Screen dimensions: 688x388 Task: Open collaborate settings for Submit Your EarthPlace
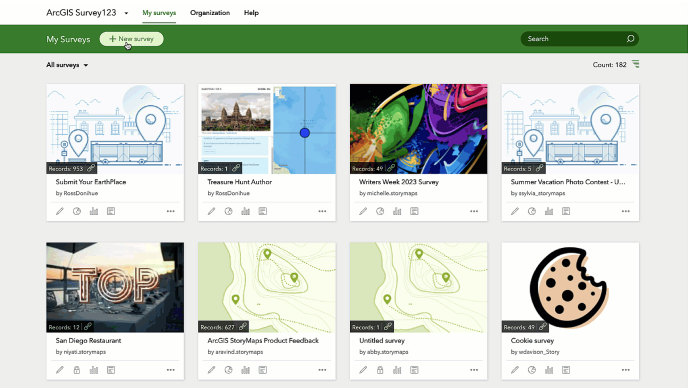(x=77, y=211)
